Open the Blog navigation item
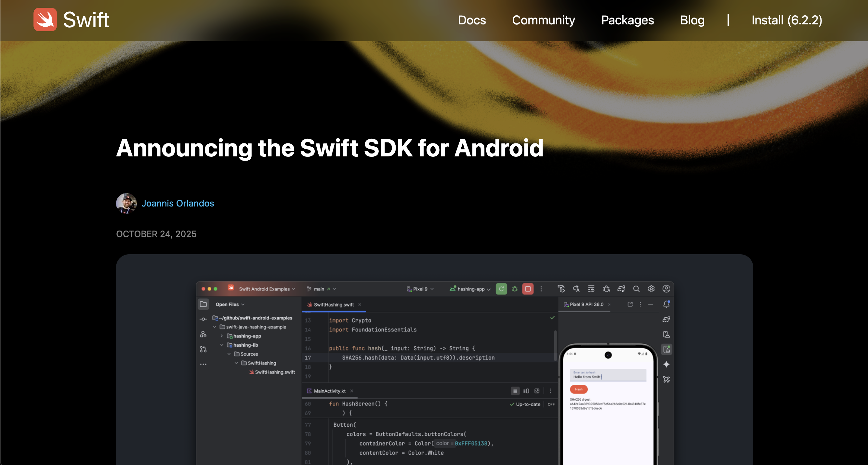868x465 pixels. tap(692, 20)
